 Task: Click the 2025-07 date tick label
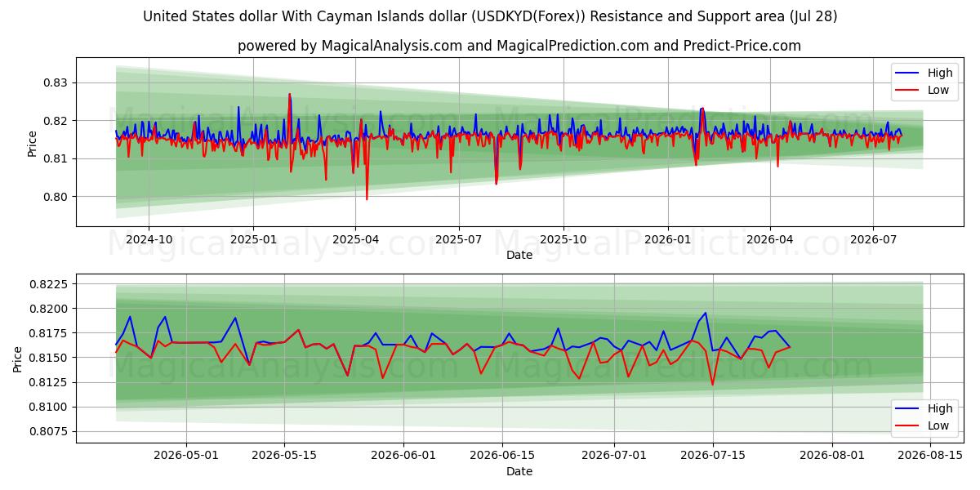pyautogui.click(x=458, y=240)
